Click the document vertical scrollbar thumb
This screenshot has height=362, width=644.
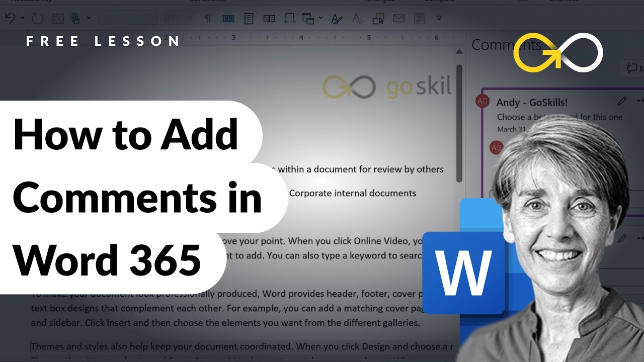point(459,123)
